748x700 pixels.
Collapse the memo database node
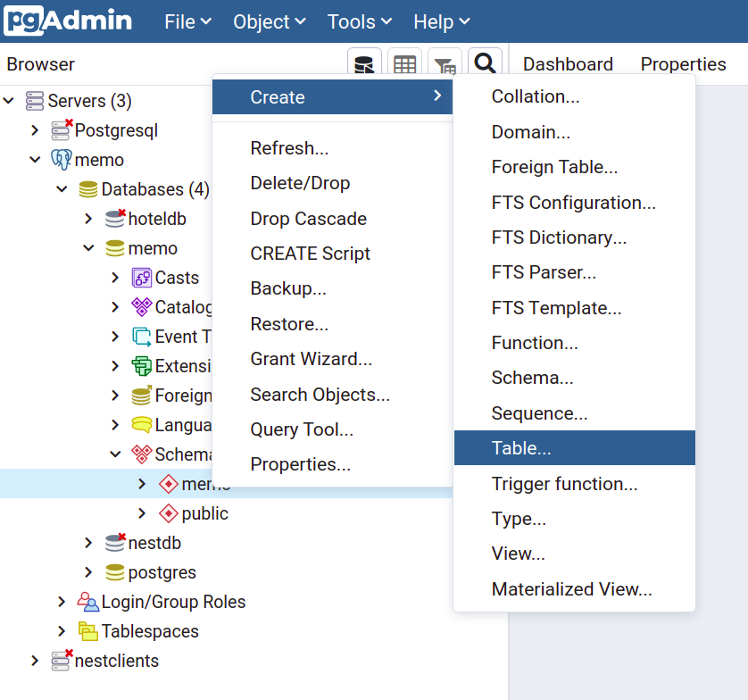coord(88,247)
